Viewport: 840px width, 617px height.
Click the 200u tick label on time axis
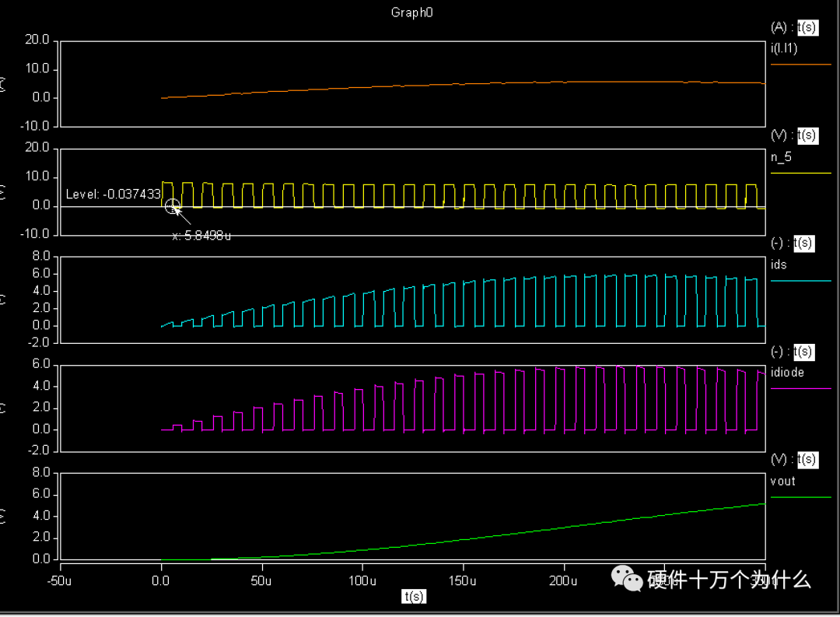tap(563, 581)
